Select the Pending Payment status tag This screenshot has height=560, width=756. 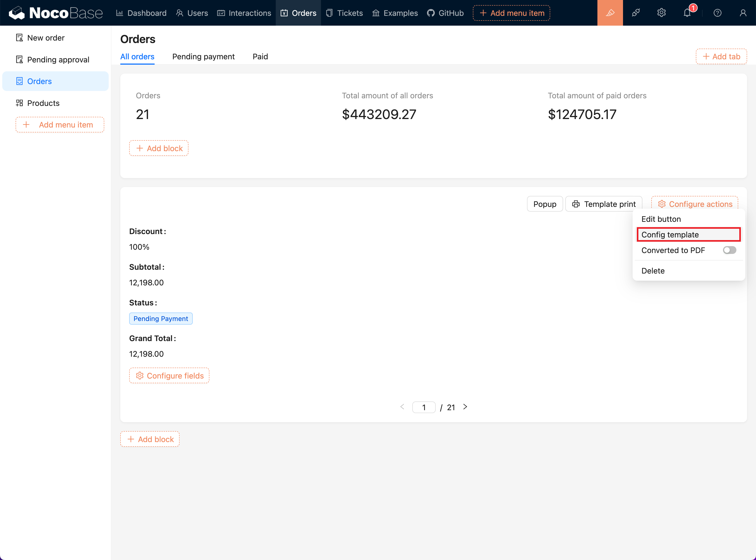pos(161,318)
